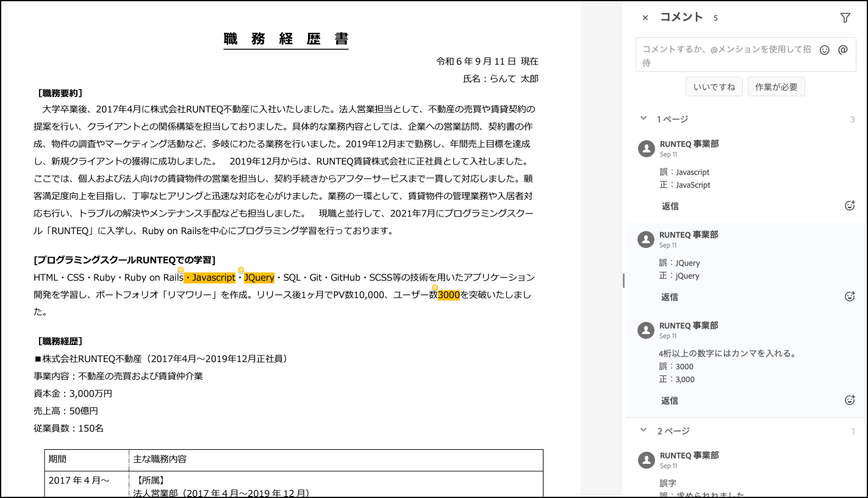Viewport: 868px width, 498px height.
Task: Reply to the 3,000 comma comment
Action: (x=670, y=400)
